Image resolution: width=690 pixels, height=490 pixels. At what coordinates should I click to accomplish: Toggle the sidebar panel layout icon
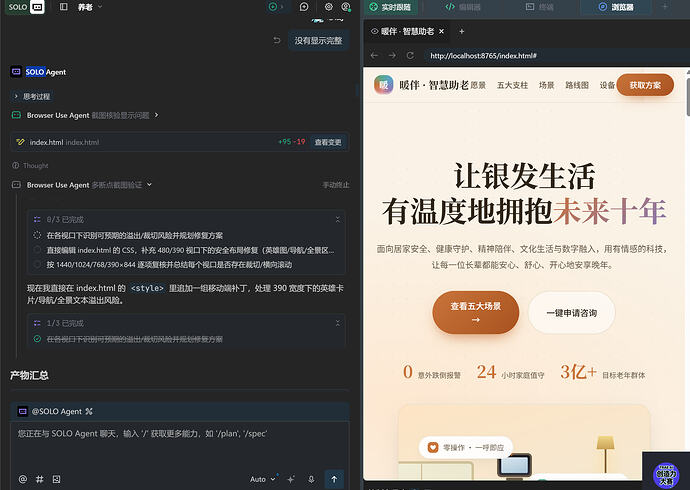(64, 7)
